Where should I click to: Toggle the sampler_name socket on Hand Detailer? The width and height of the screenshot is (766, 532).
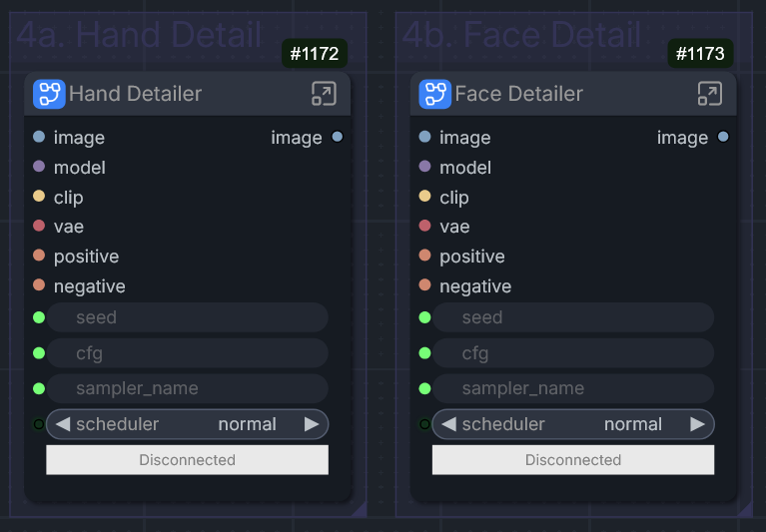[39, 388]
